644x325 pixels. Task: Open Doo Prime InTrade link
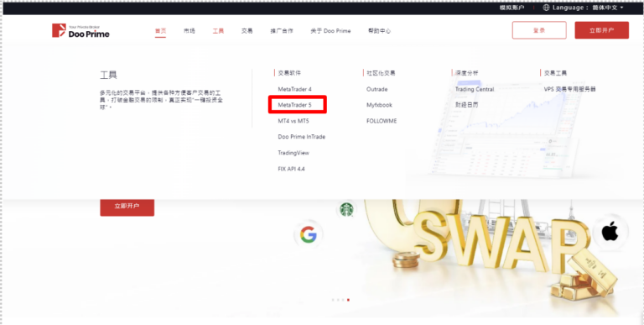pos(302,137)
